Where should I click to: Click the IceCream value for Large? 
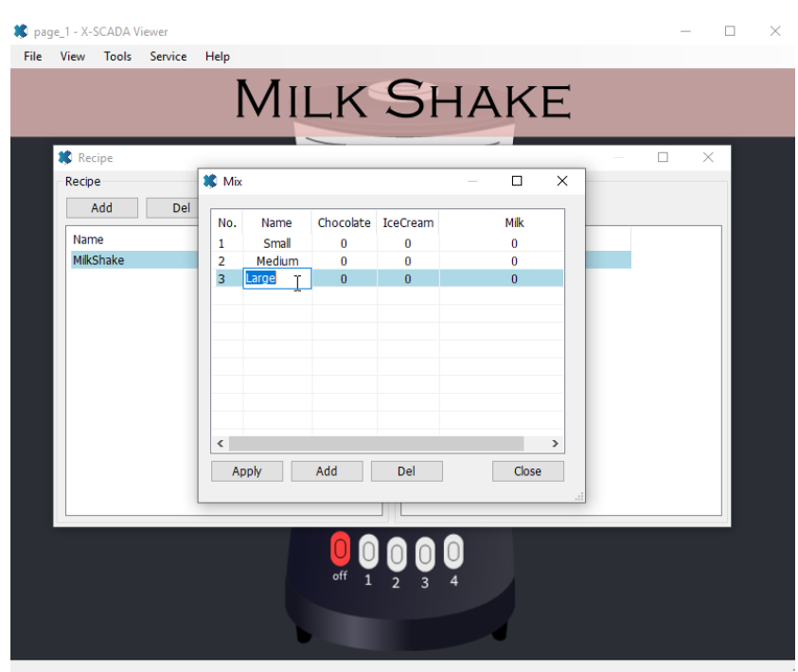click(x=408, y=279)
